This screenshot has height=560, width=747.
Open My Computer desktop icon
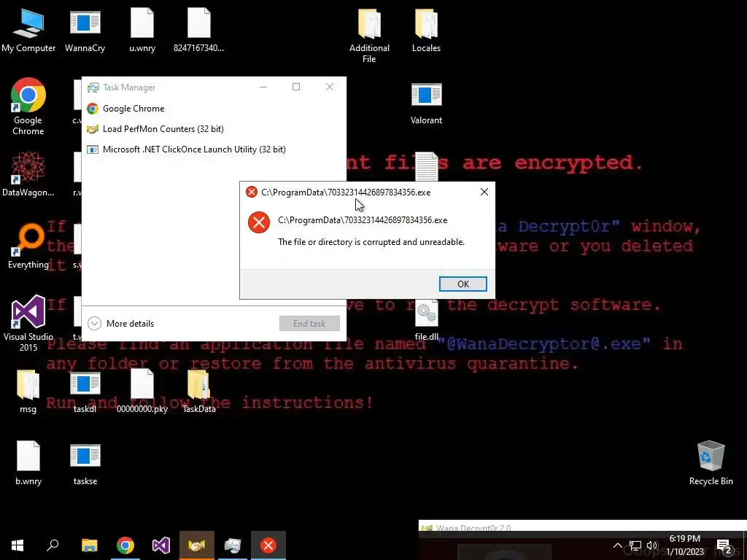(28, 30)
